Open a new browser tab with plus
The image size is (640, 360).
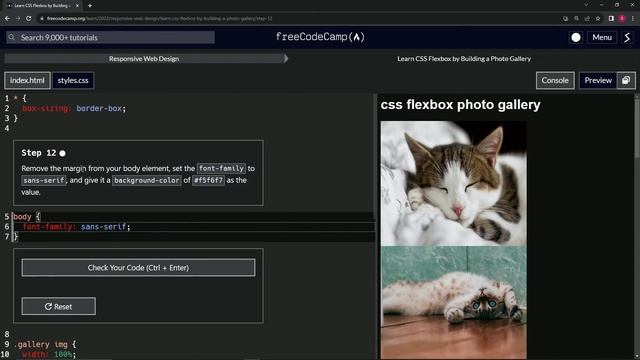90,6
